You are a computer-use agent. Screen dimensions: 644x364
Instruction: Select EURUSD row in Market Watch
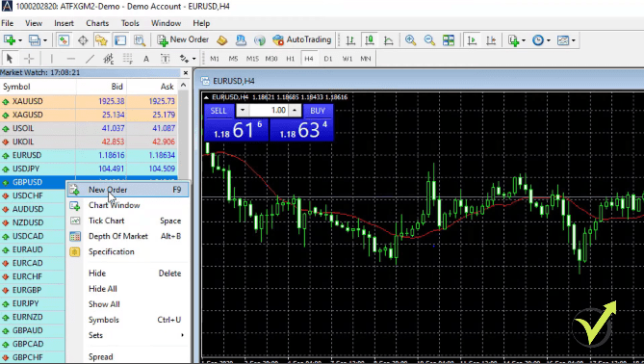point(89,155)
